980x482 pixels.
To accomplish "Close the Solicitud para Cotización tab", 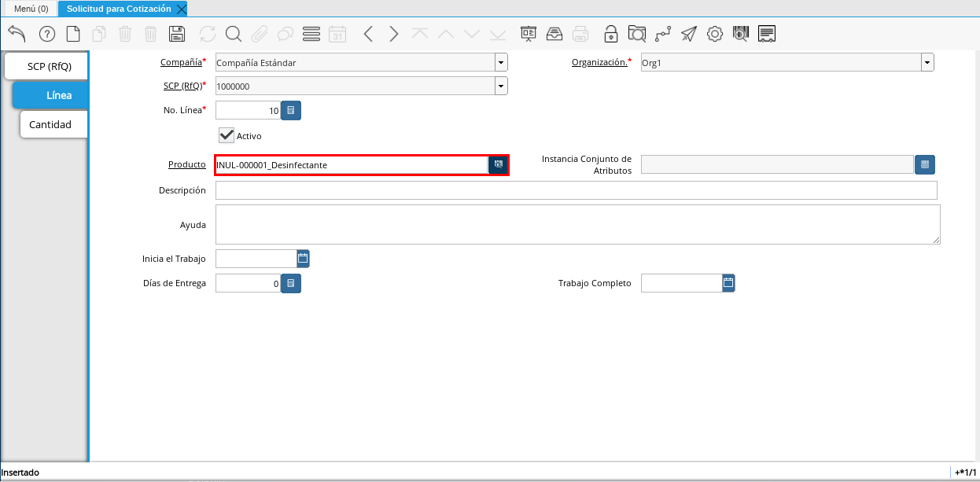I will point(182,9).
